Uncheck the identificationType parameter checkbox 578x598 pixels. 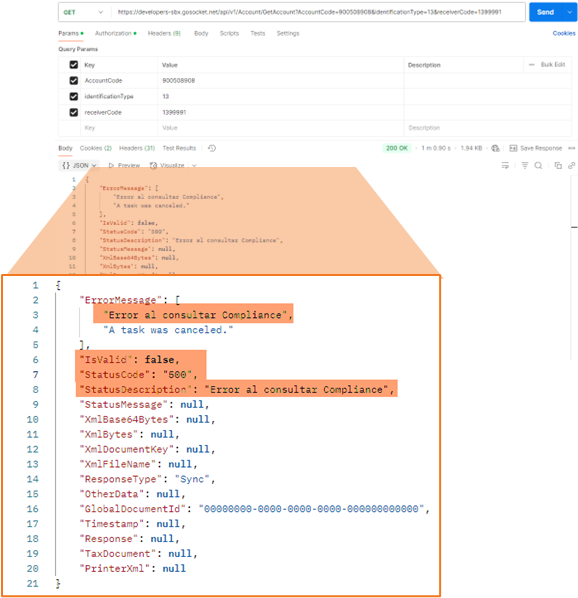(74, 96)
